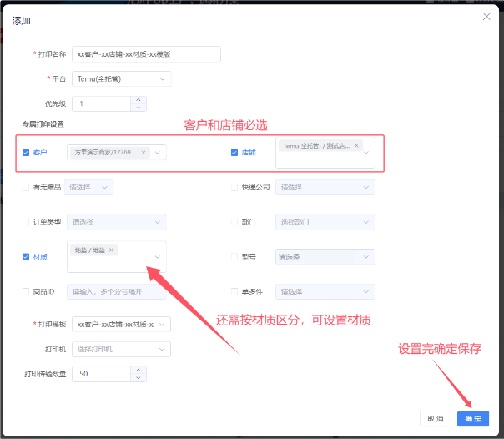Enable the 商品ID checkbox

click(x=26, y=291)
